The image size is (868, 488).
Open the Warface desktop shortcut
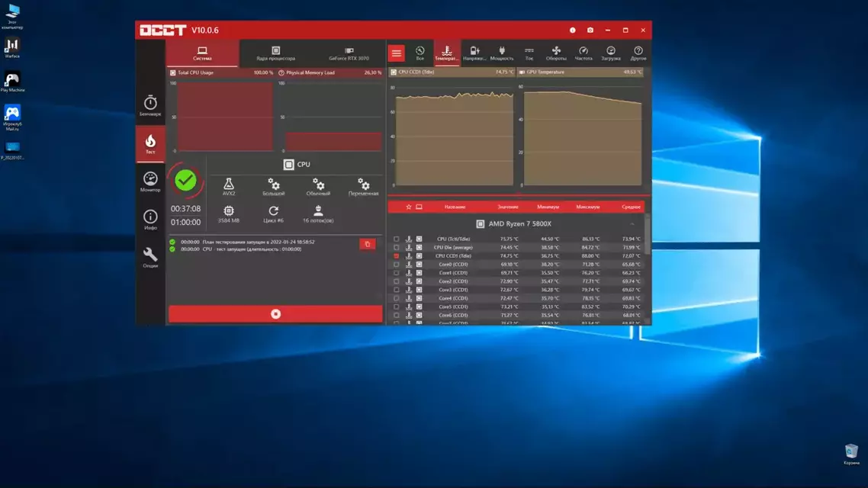pos(12,48)
